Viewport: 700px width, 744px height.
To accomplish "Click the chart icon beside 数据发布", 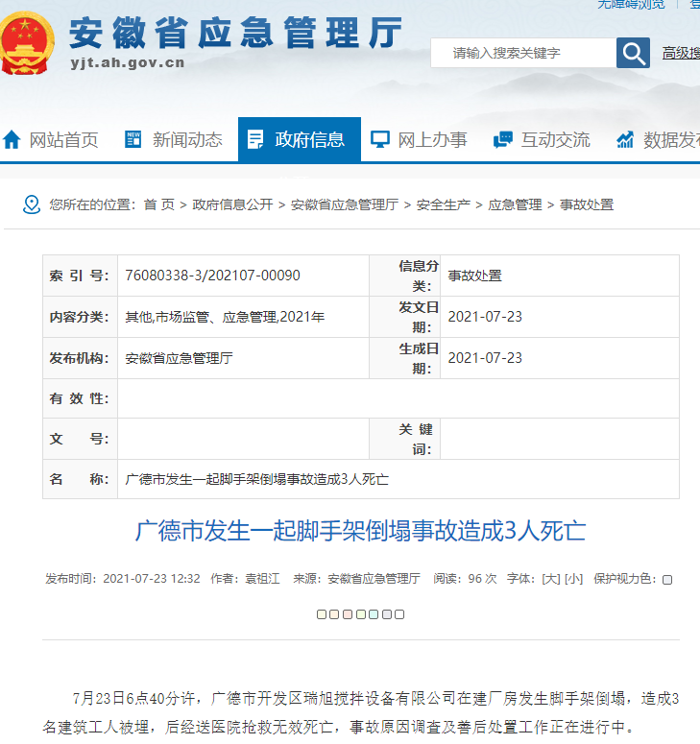I will point(625,140).
